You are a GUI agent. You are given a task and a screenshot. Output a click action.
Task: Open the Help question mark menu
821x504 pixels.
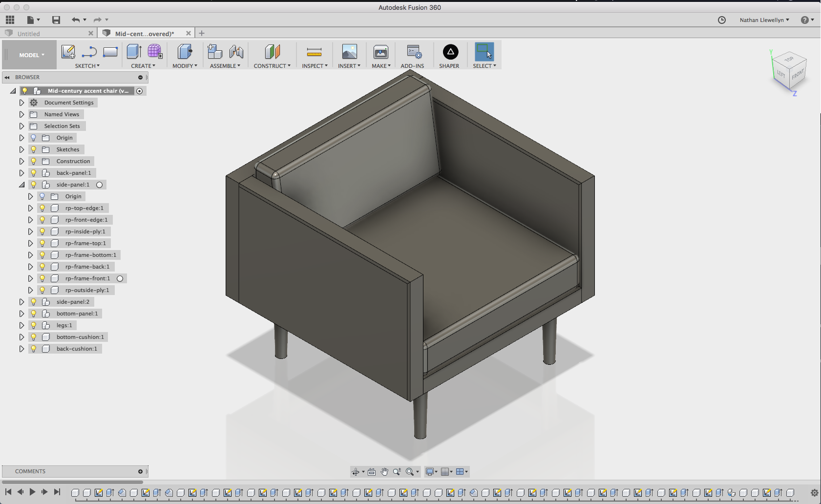(x=807, y=20)
